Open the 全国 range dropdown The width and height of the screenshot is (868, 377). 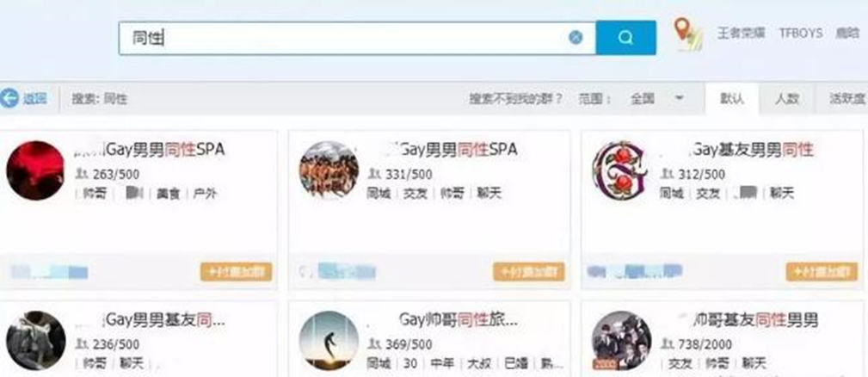(657, 99)
